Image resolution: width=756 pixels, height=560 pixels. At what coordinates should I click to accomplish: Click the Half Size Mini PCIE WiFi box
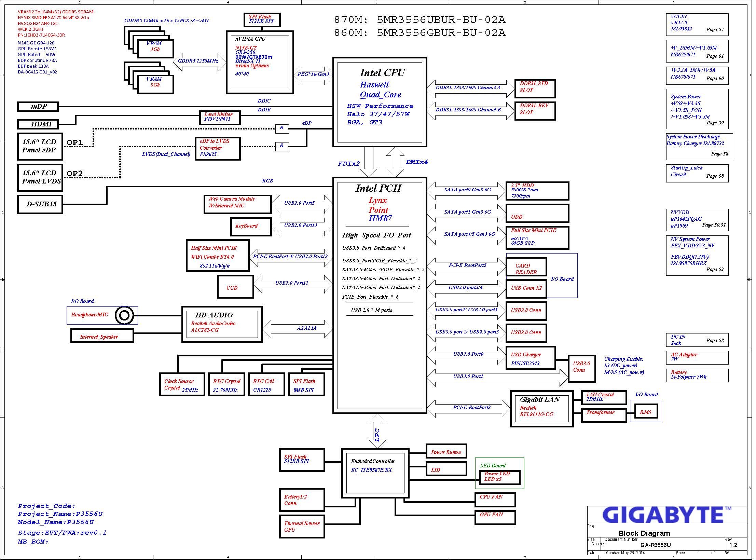tap(217, 256)
